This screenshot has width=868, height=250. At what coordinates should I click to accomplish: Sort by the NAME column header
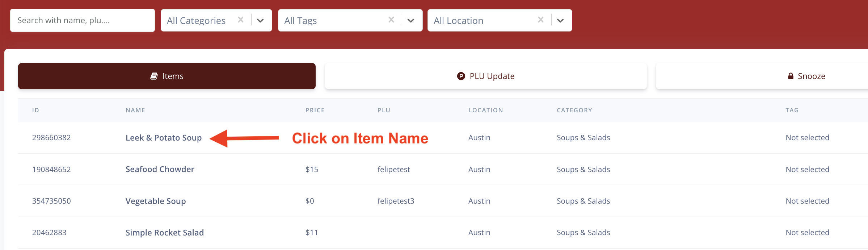pos(135,110)
